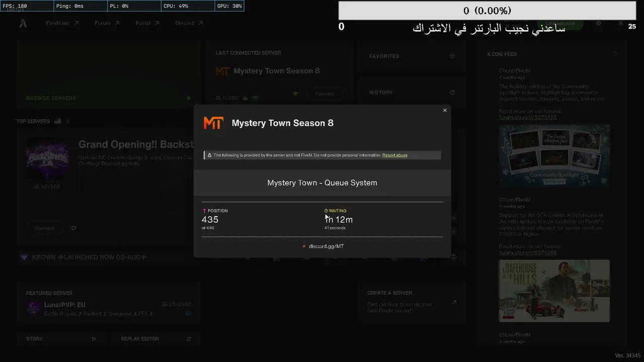The width and height of the screenshot is (644, 362).
Task: Open the Portal link
Action: click(x=147, y=23)
